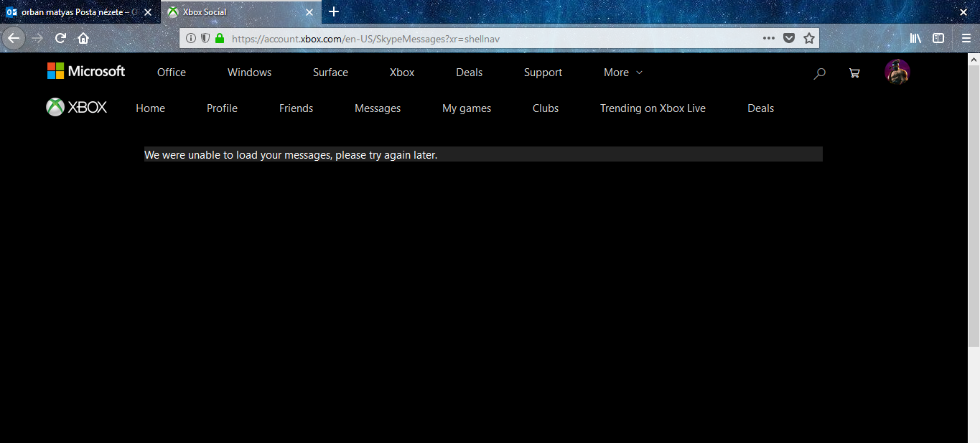Image resolution: width=980 pixels, height=443 pixels.
Task: Go to Xbox Home
Action: [x=150, y=108]
